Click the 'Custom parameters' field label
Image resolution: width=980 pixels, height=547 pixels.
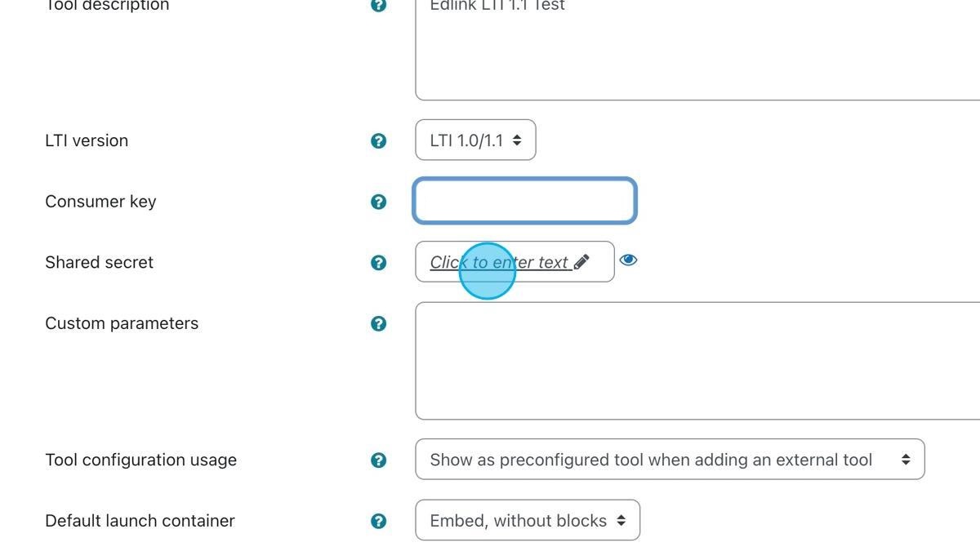122,322
